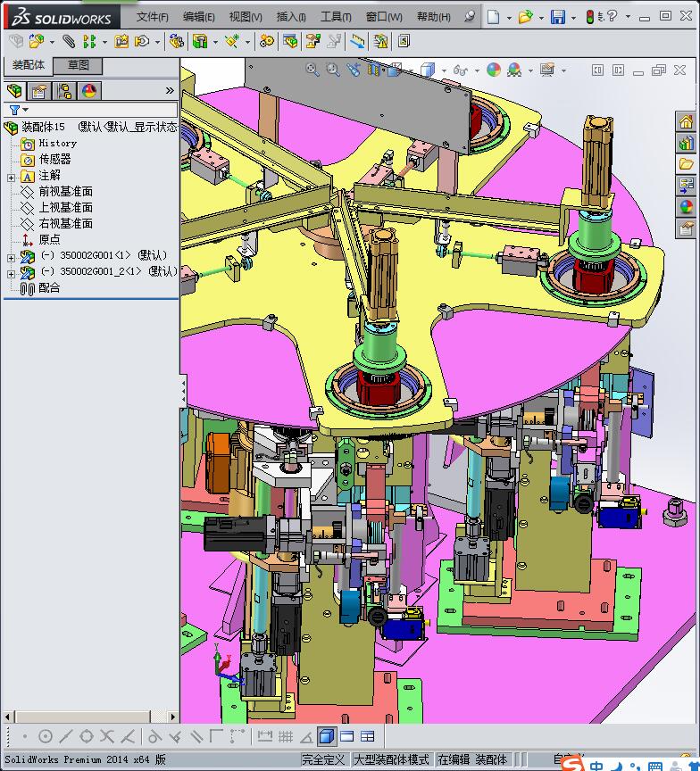Select the ConfigurationManager tab icon
Screen dimensions: 700x771
tap(64, 91)
